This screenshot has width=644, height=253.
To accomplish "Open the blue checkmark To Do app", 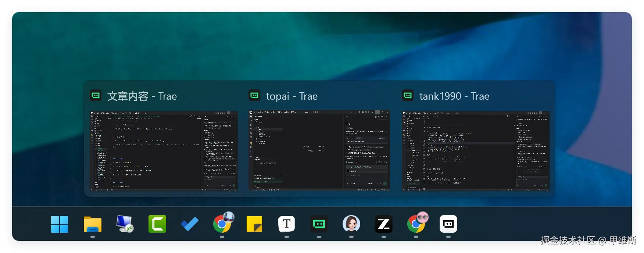I will point(190,224).
